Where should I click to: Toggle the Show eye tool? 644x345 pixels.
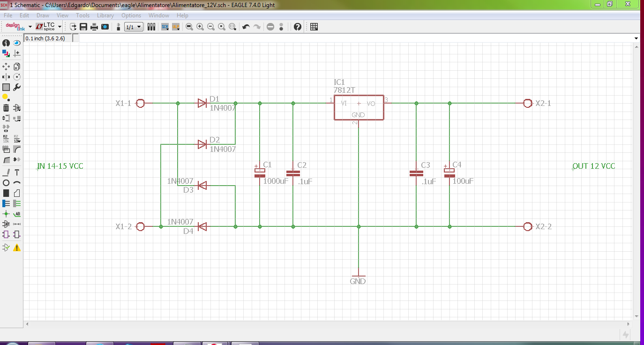point(17,43)
